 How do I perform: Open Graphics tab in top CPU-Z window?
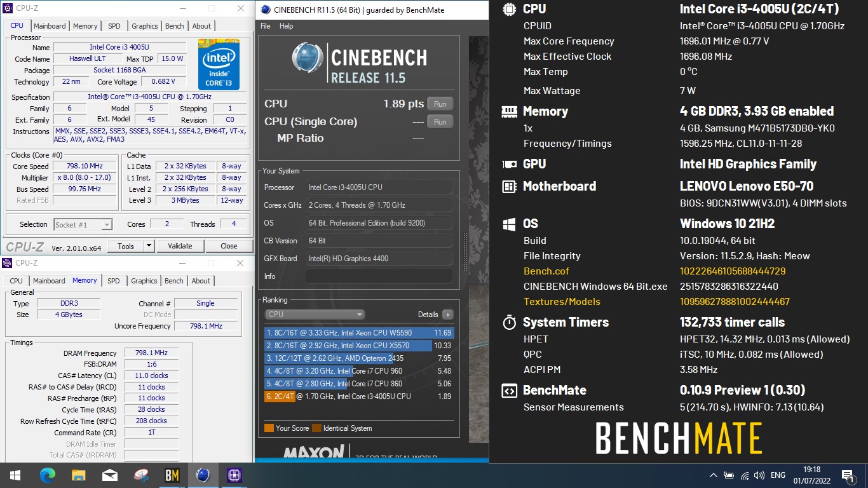[x=144, y=26]
